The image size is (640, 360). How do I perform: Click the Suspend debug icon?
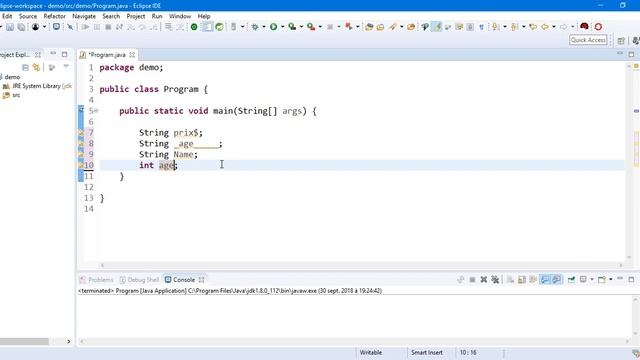[97, 27]
